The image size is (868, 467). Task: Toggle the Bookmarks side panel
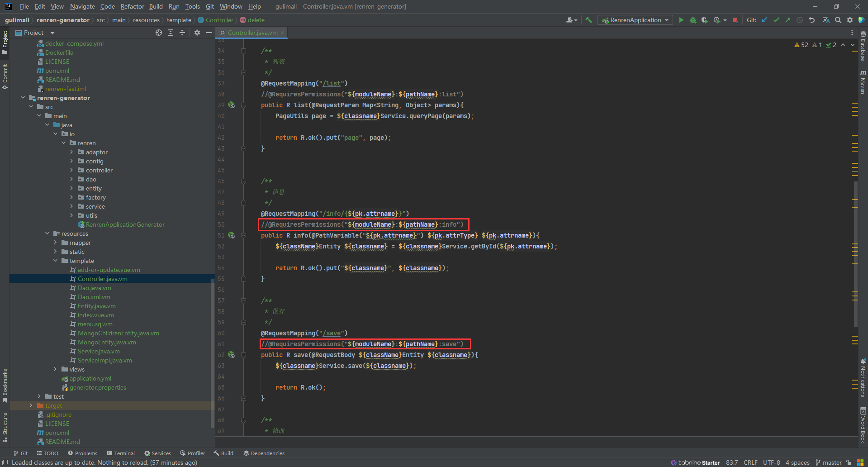[5, 385]
